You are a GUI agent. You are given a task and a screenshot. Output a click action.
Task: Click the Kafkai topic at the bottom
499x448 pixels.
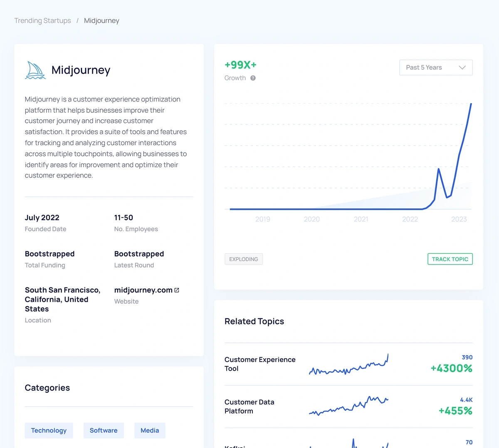tap(235, 446)
